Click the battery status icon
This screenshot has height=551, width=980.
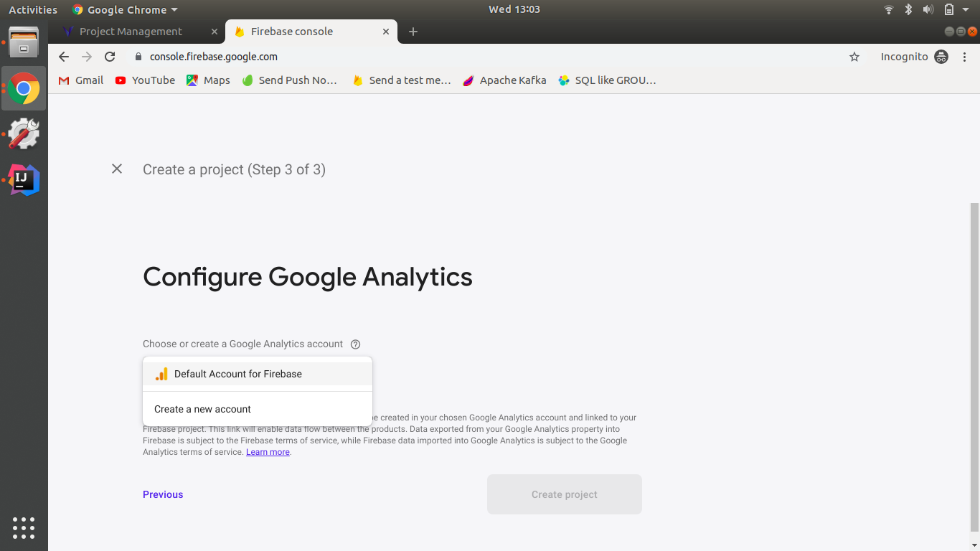click(949, 9)
